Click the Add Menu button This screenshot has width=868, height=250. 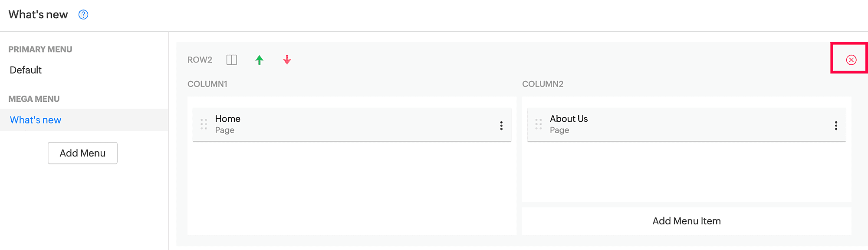pyautogui.click(x=82, y=153)
